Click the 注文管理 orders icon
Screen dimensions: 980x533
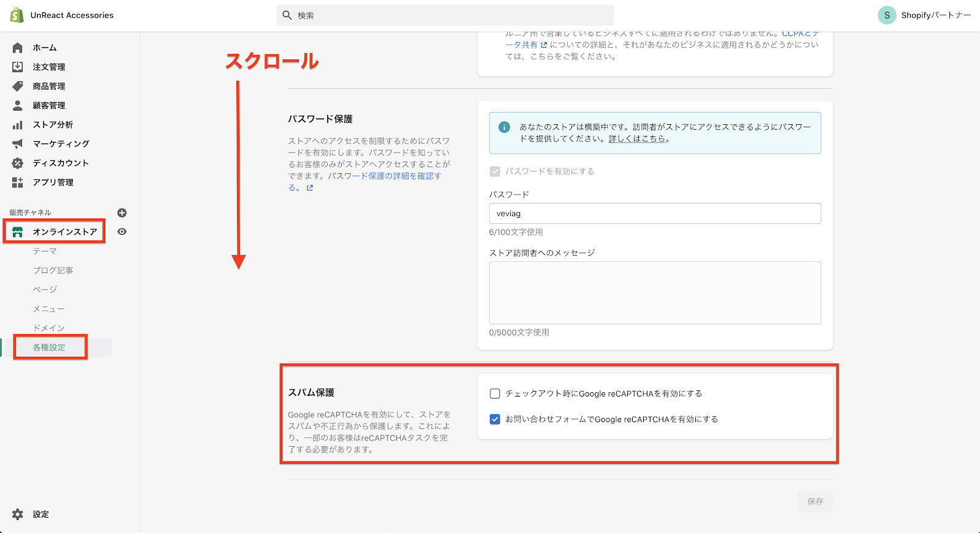point(18,67)
